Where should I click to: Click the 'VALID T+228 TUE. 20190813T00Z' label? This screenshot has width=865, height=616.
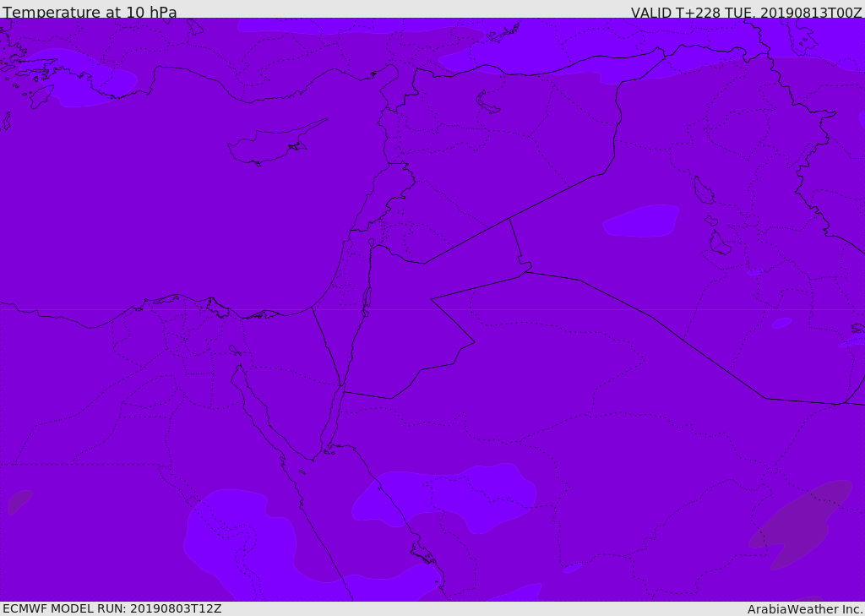[x=747, y=12]
